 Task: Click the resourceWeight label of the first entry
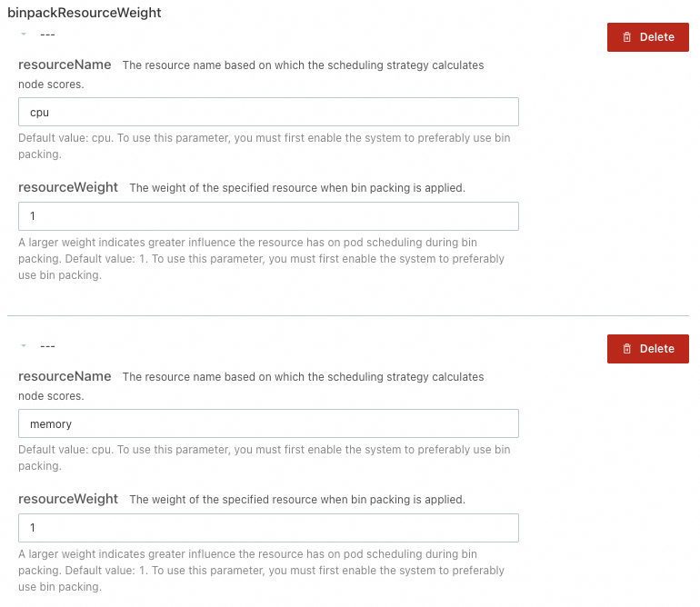(68, 187)
